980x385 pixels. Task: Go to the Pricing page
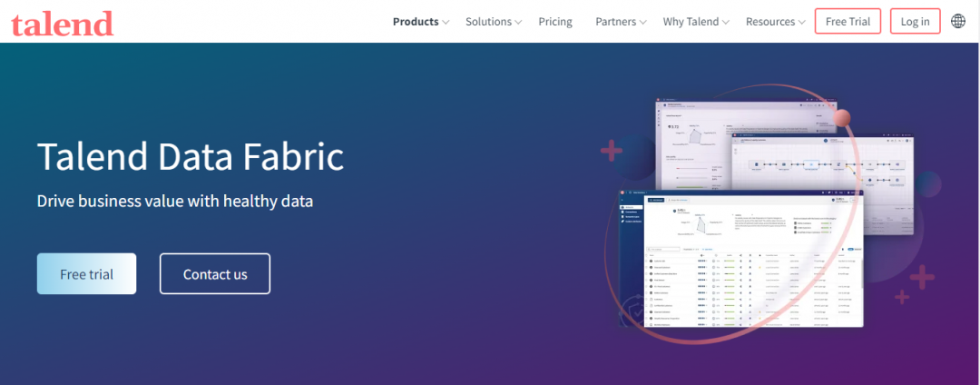click(x=555, y=21)
